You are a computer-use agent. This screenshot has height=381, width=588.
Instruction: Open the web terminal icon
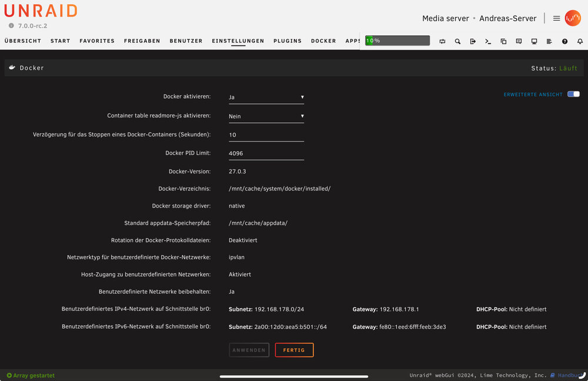pos(488,41)
